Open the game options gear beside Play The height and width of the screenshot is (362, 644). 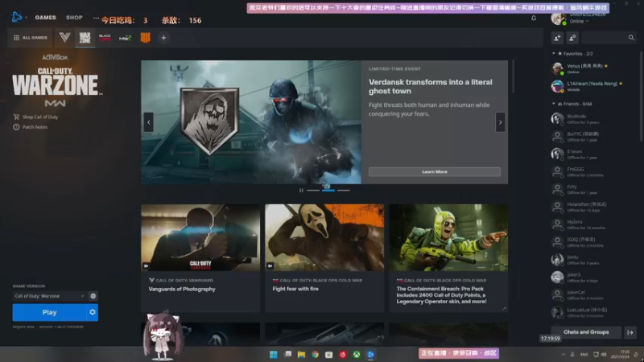tap(93, 312)
